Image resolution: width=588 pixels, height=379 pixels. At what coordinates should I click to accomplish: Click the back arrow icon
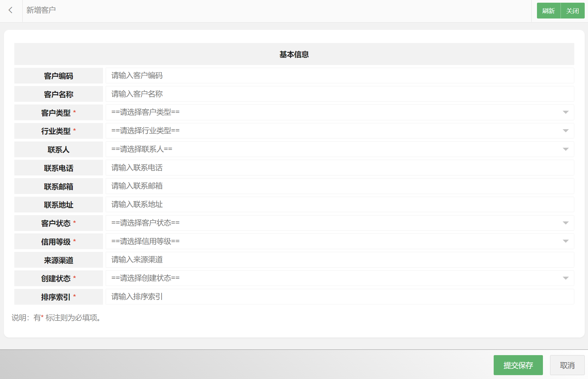click(x=11, y=10)
